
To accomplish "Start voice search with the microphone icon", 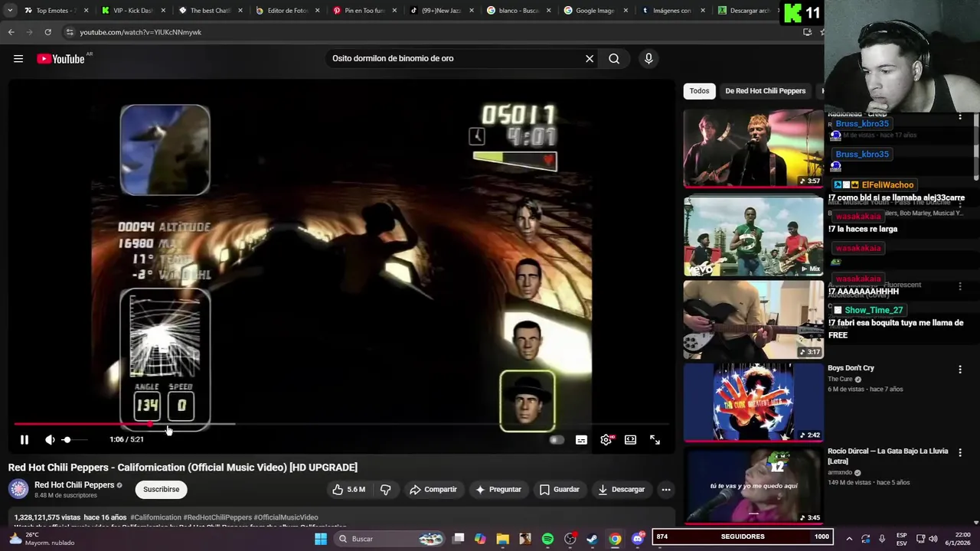I will [648, 59].
